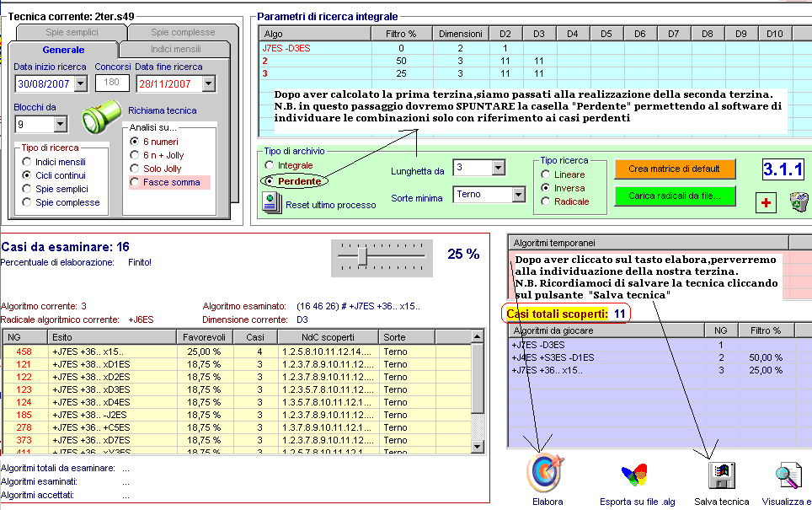Screen dimensions: 812x510
Task: Click Crea matrice di default button
Action: (674, 169)
